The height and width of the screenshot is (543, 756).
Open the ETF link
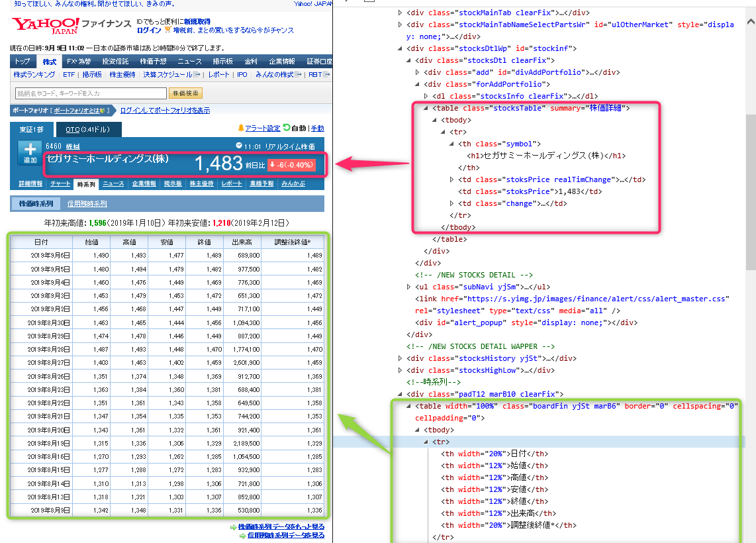69,75
